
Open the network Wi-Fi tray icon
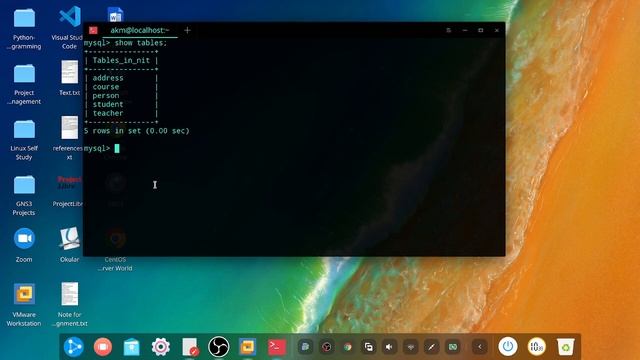(x=411, y=347)
